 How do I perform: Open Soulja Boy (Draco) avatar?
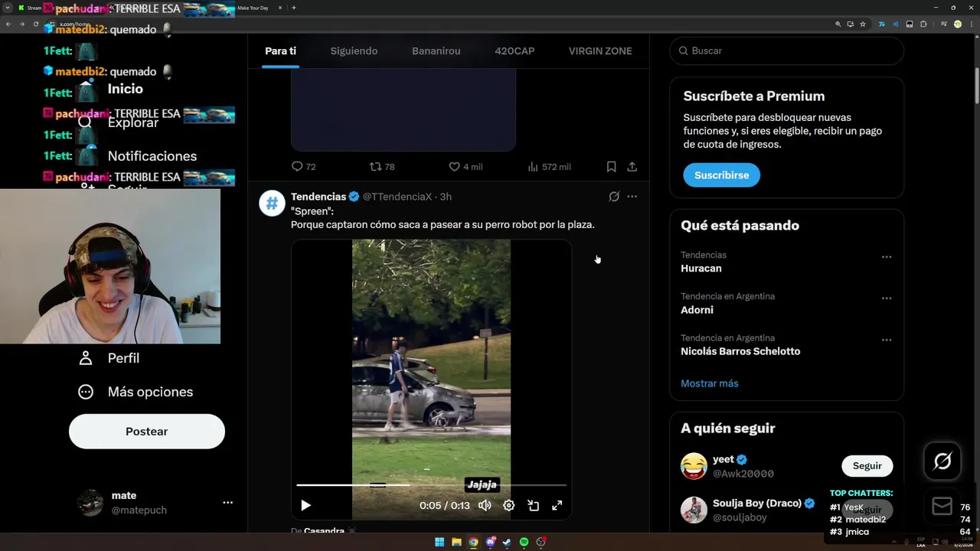[694, 510]
